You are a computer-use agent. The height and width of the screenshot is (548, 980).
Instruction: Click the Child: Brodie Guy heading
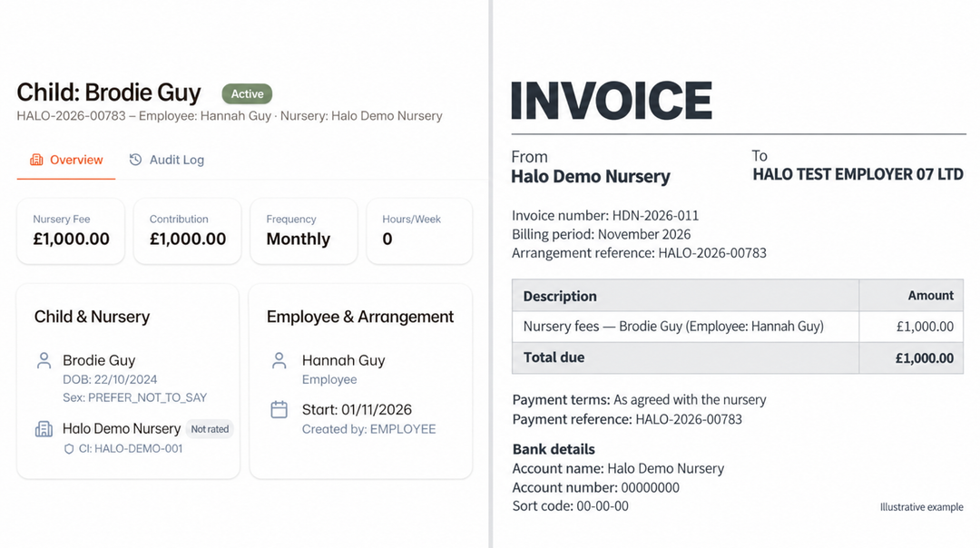pyautogui.click(x=109, y=93)
